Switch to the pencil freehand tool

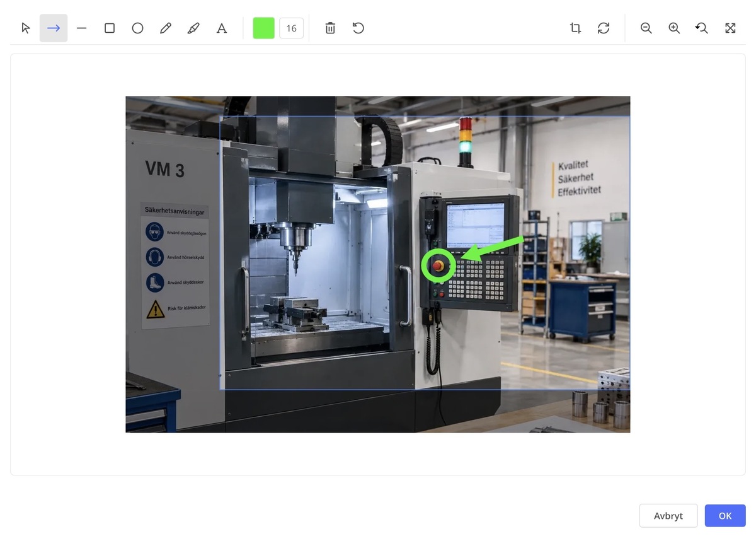tap(166, 28)
